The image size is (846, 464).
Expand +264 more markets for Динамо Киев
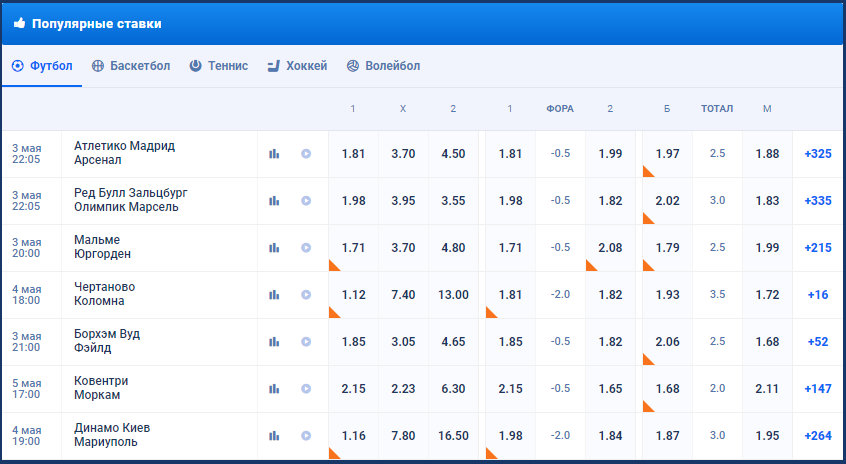click(817, 435)
